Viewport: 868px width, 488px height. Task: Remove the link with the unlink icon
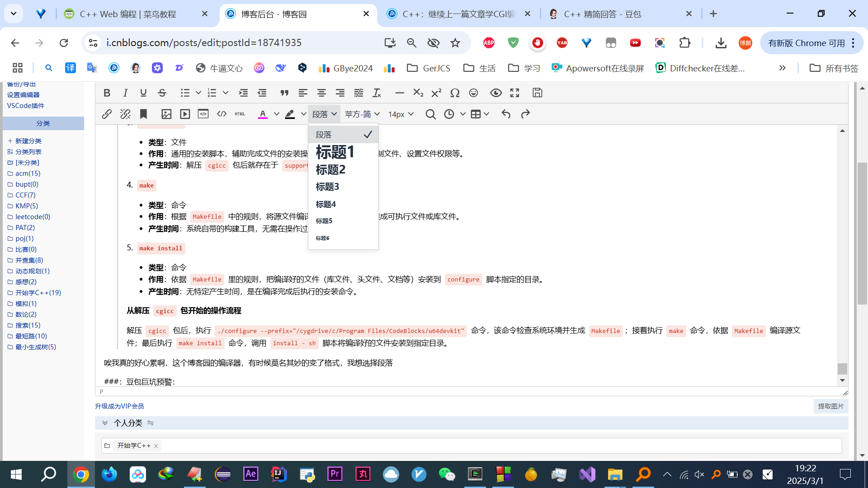click(x=125, y=114)
